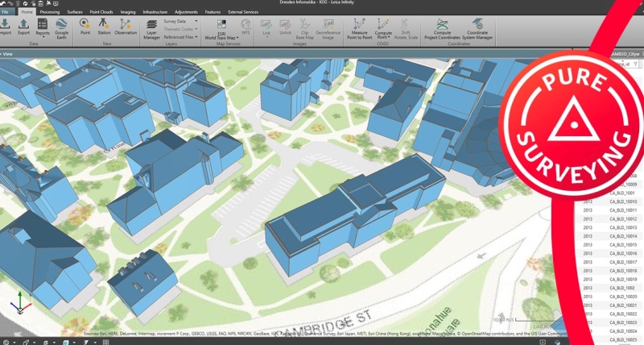Open the Reports dropdown menu

(43, 37)
